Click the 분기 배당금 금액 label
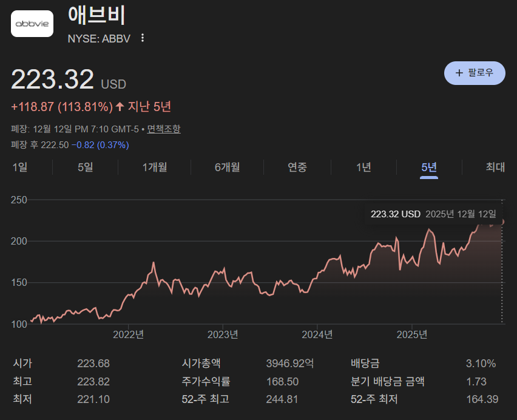The image size is (517, 420). pyautogui.click(x=387, y=381)
